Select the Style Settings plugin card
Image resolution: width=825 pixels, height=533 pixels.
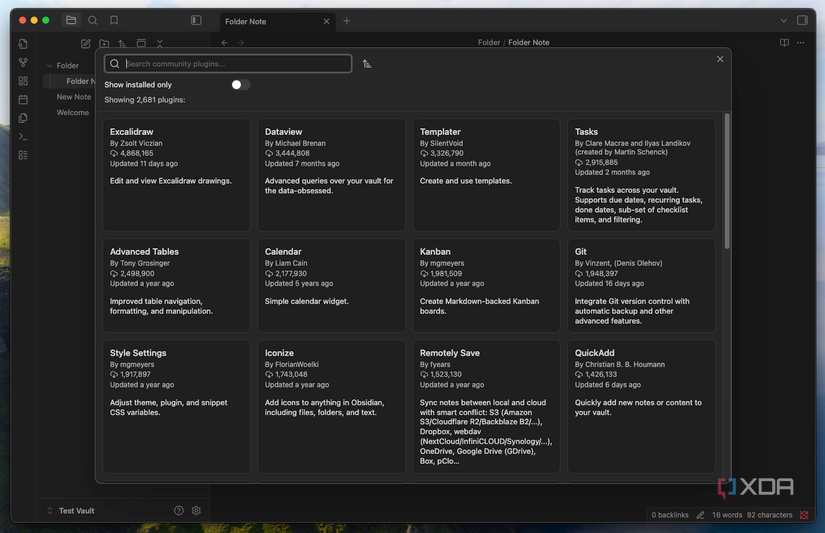tap(177, 406)
